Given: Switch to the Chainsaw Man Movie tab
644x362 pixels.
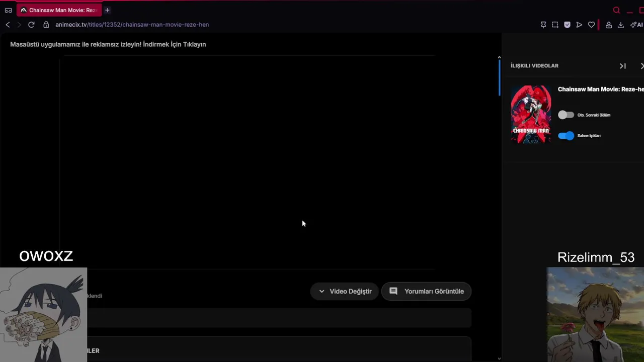Looking at the screenshot, I should (x=58, y=10).
